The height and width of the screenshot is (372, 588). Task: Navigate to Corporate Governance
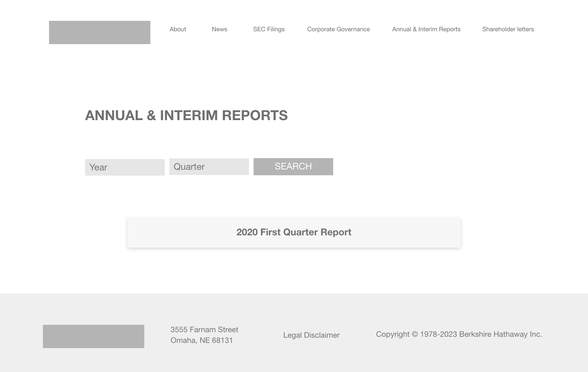[x=338, y=29]
